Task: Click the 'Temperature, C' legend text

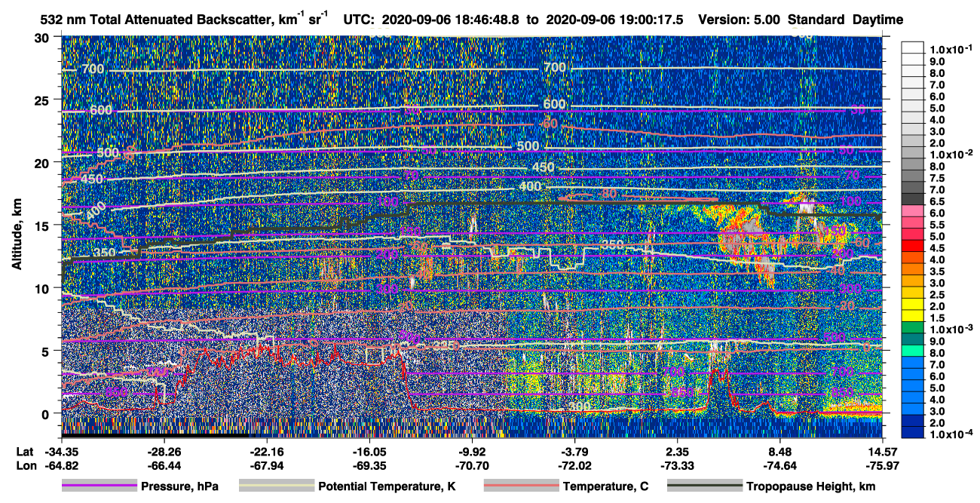Action: (605, 487)
